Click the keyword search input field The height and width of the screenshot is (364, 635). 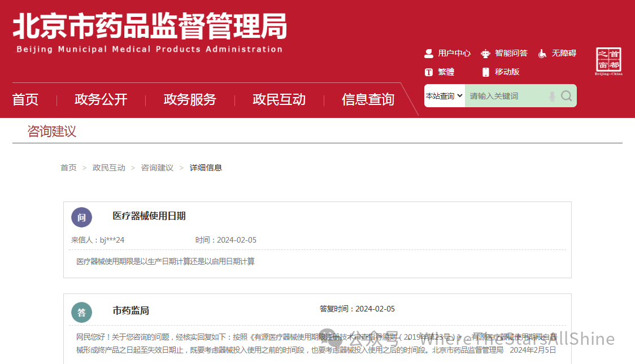506,96
